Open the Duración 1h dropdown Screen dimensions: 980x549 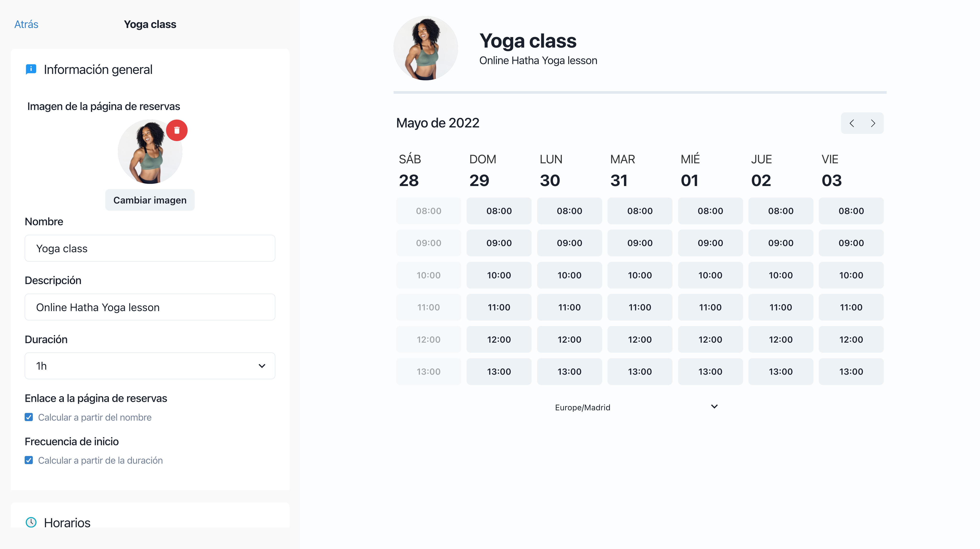tap(150, 366)
